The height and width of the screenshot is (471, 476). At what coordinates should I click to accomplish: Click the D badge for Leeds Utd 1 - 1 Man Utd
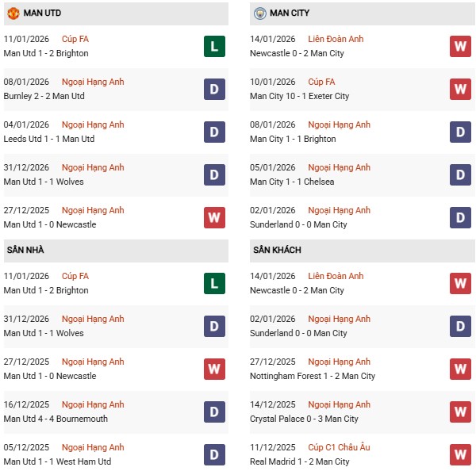point(213,132)
